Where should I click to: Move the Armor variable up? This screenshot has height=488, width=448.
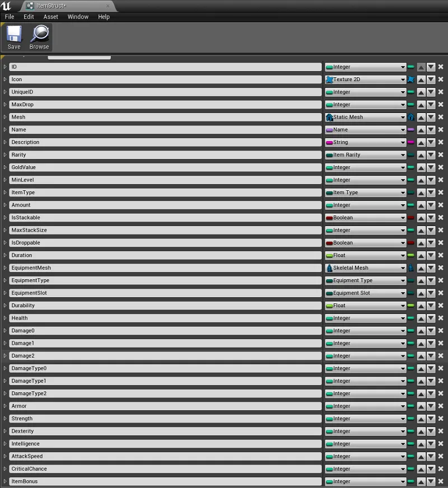(x=421, y=406)
